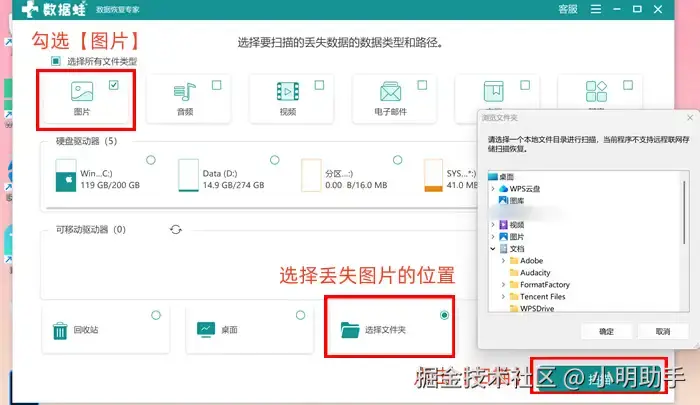Open 客服 customer service in title bar
Image resolution: width=700 pixels, height=405 pixels.
click(568, 9)
